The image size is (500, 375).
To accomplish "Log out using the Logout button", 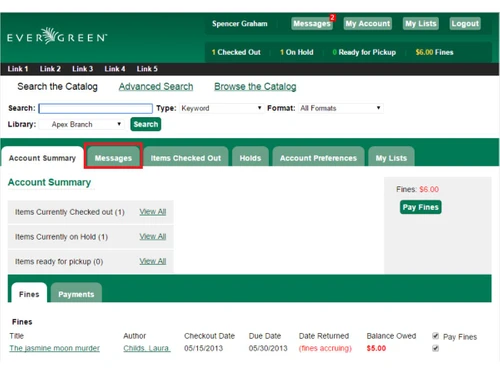I will 465,24.
